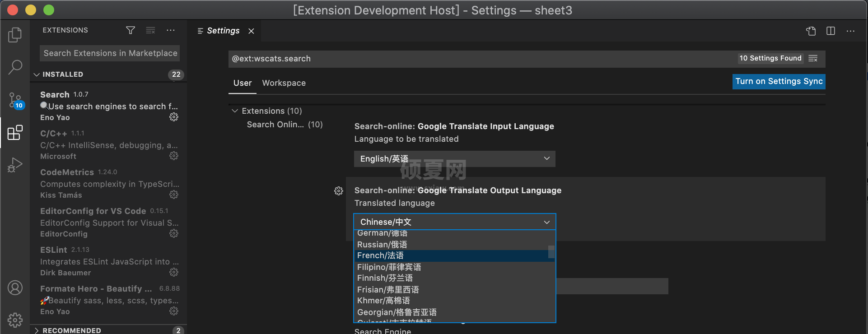Click the 22 installed count badge
This screenshot has height=334, width=868.
coord(176,74)
